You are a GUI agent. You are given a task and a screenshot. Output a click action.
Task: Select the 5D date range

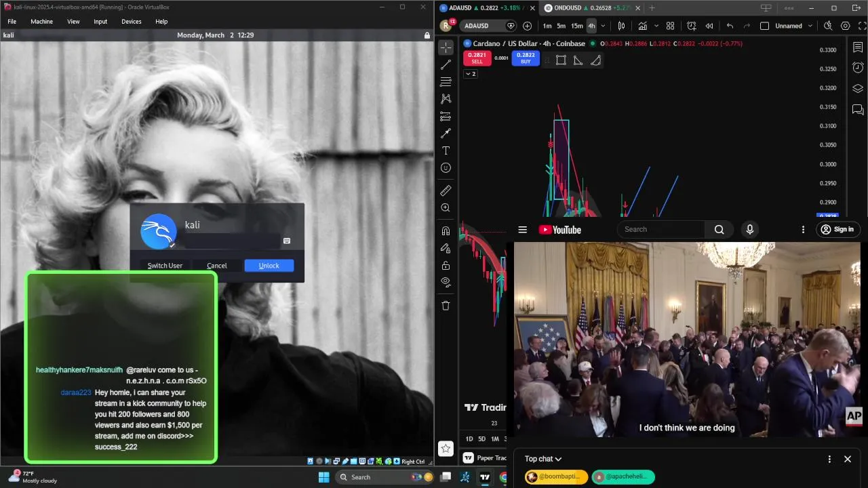(482, 439)
